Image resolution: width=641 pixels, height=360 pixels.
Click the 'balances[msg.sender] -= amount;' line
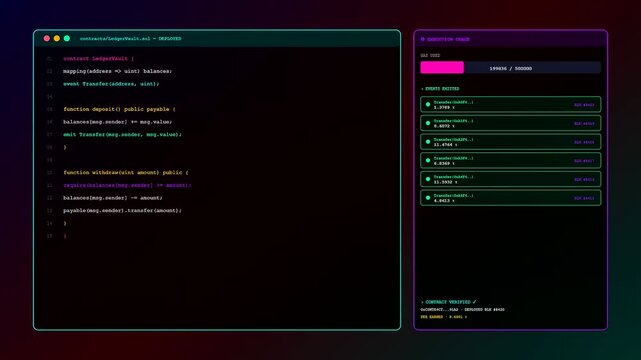(112, 198)
